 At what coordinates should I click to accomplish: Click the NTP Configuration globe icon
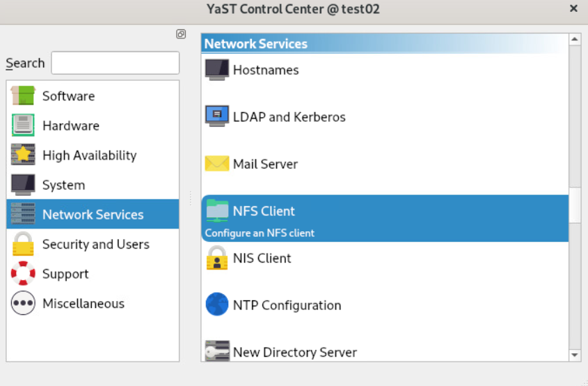tap(217, 304)
